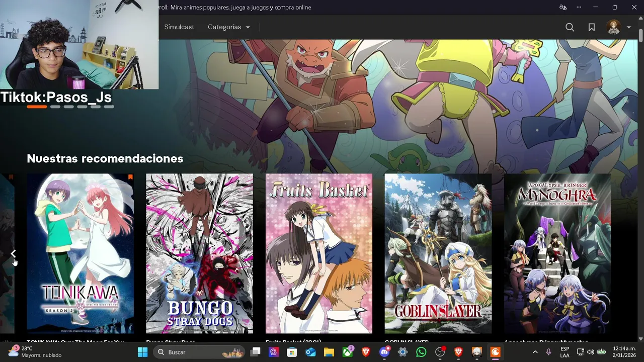The height and width of the screenshot is (362, 644).
Task: Toggle watchlist bookmark on TONIKAWA poster
Action: pos(130,177)
